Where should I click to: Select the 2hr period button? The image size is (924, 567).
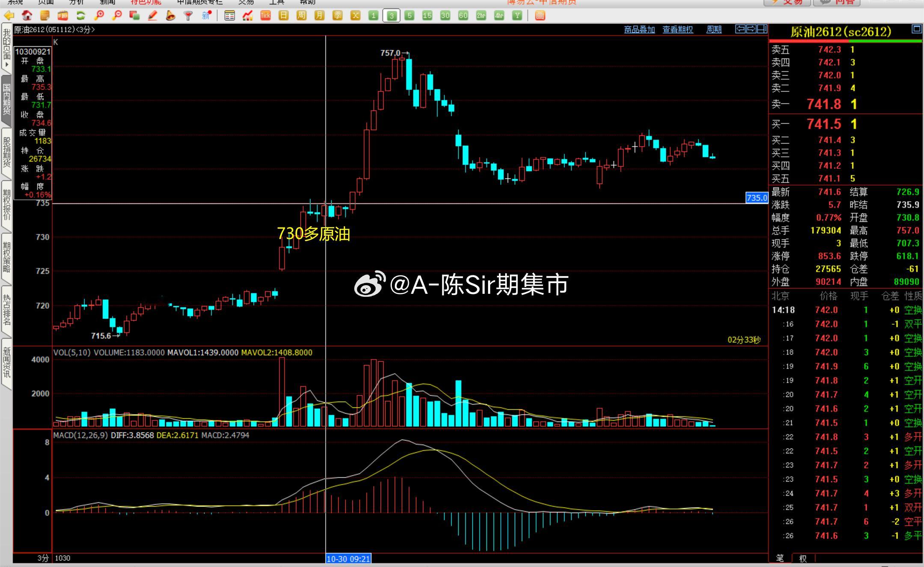481,16
